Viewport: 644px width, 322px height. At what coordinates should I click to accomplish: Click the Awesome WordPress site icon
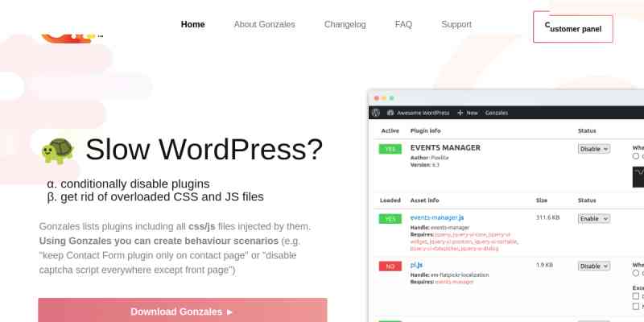click(390, 113)
